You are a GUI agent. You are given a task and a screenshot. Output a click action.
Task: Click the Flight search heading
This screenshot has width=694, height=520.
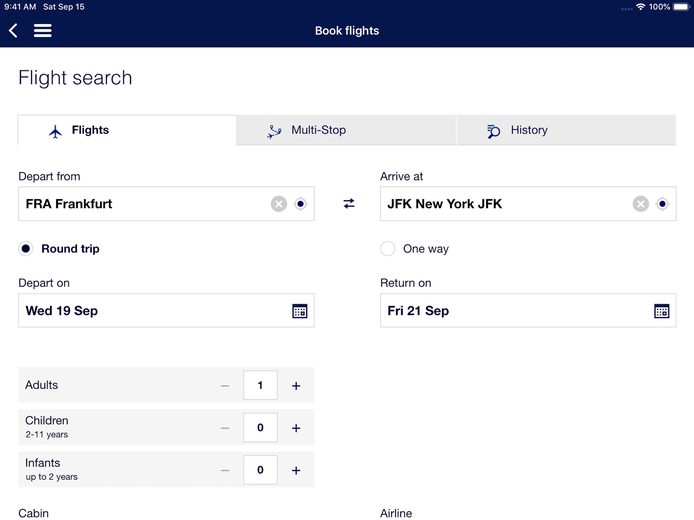(x=75, y=78)
